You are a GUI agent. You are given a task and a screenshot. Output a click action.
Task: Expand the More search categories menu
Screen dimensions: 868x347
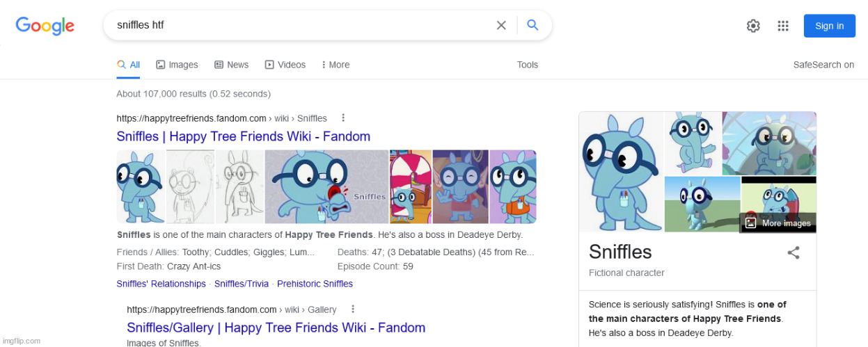point(336,65)
